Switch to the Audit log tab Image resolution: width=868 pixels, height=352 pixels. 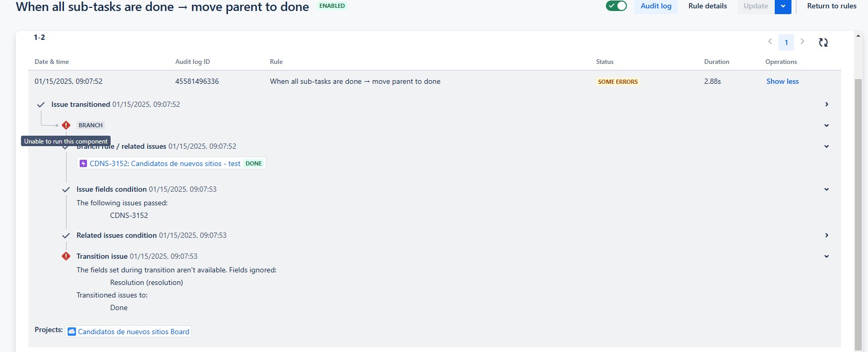656,6
